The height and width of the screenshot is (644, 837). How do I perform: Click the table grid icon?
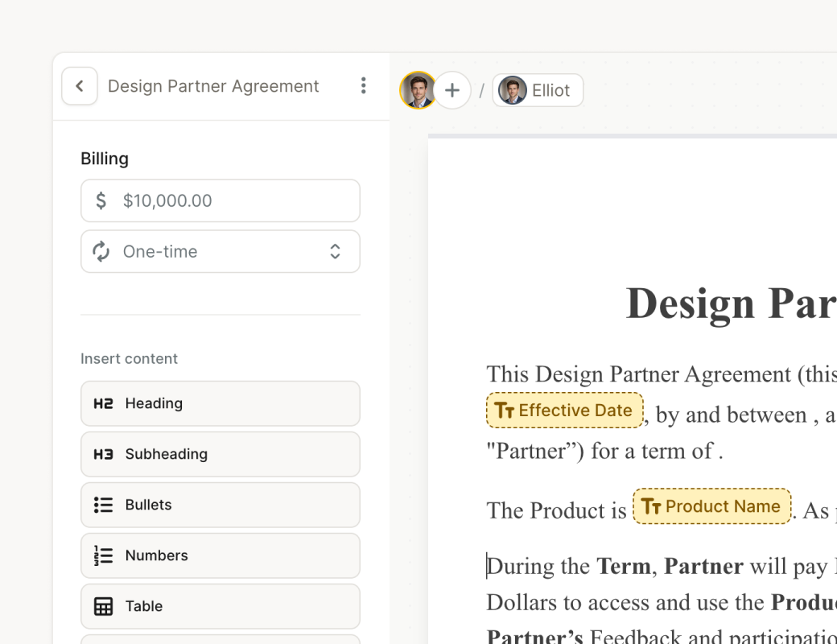(x=103, y=606)
